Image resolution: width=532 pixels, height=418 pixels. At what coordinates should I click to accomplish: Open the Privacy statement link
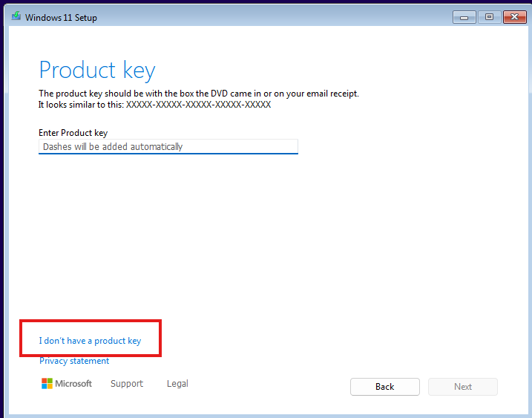pos(74,361)
